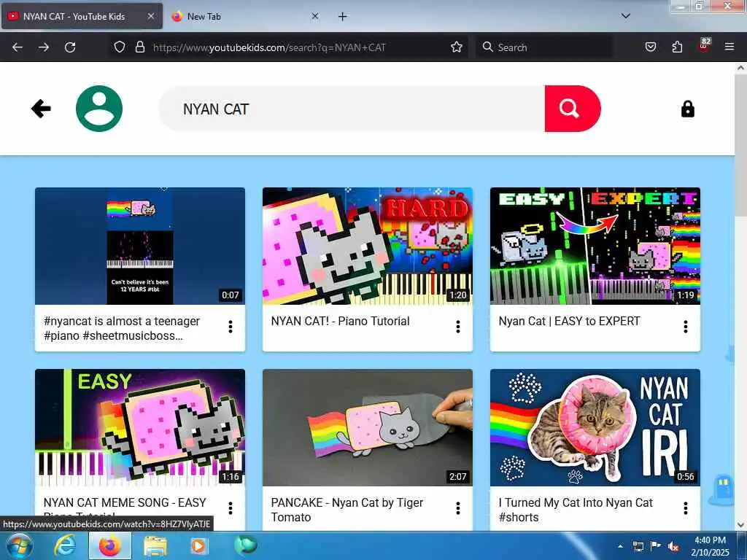Image resolution: width=747 pixels, height=560 pixels.
Task: Open the green profile avatar
Action: coord(99,109)
